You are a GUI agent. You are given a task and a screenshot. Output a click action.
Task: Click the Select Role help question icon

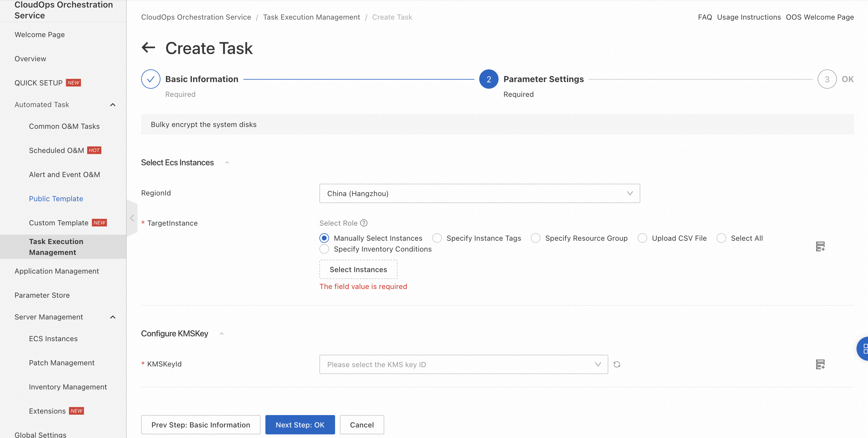[x=363, y=223]
